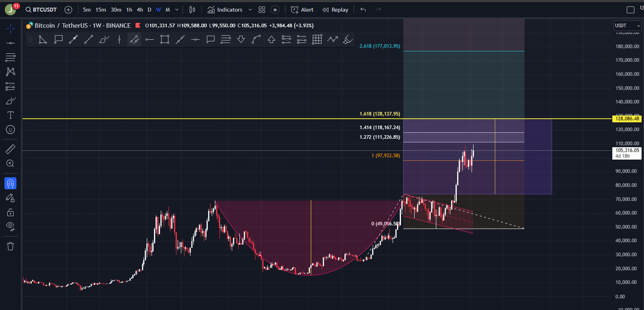Screen dimensions: 644x310
Task: Expand the timeframe interval dropdown chevron
Action: [x=177, y=10]
